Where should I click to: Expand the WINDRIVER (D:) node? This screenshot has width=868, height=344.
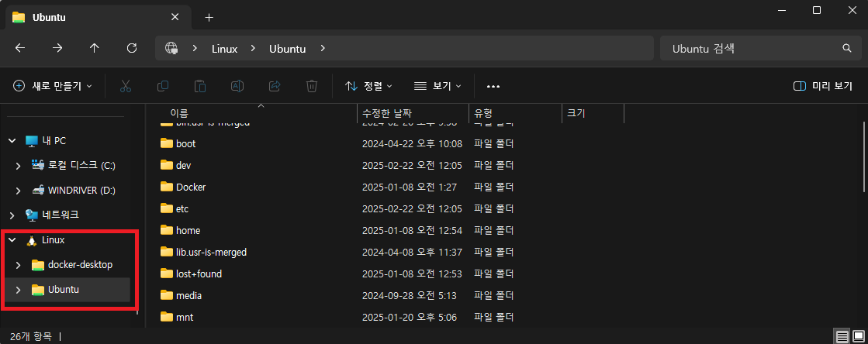19,191
